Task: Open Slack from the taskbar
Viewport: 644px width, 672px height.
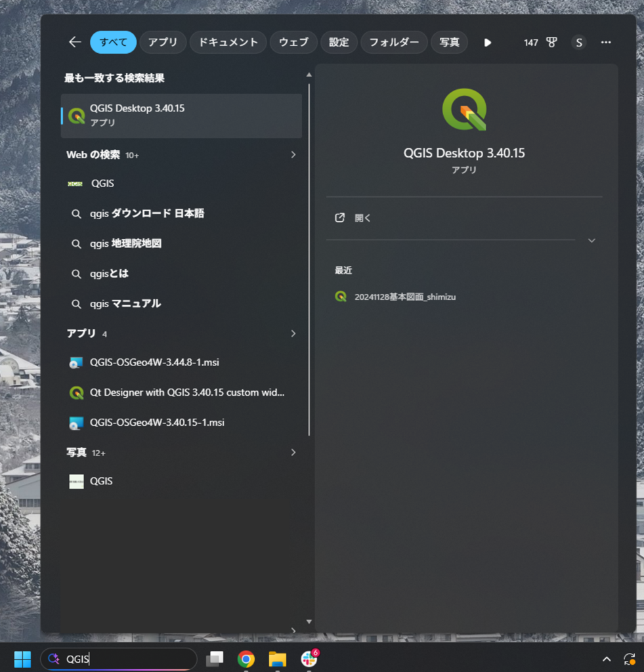Action: (309, 659)
